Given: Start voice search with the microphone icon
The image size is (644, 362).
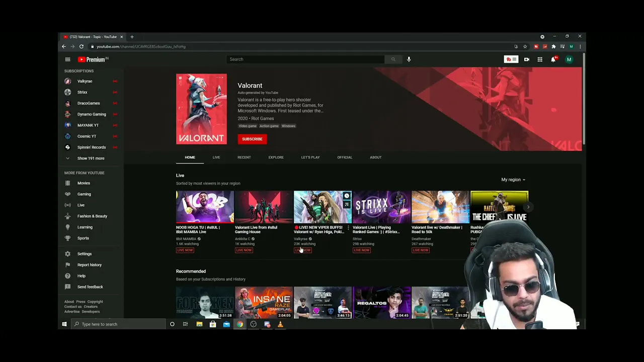Looking at the screenshot, I should pos(409,59).
